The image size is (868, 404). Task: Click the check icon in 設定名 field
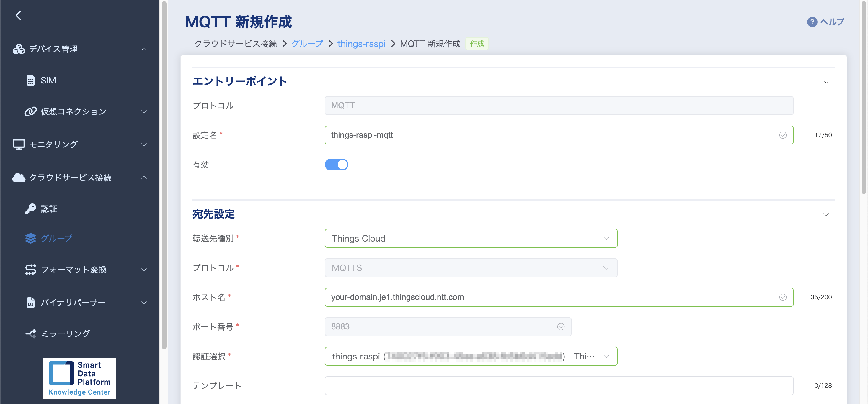point(783,135)
